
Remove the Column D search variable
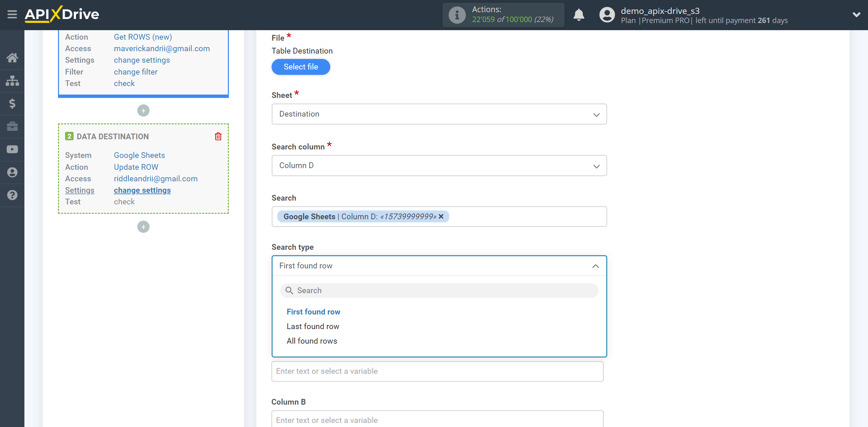[x=441, y=217]
